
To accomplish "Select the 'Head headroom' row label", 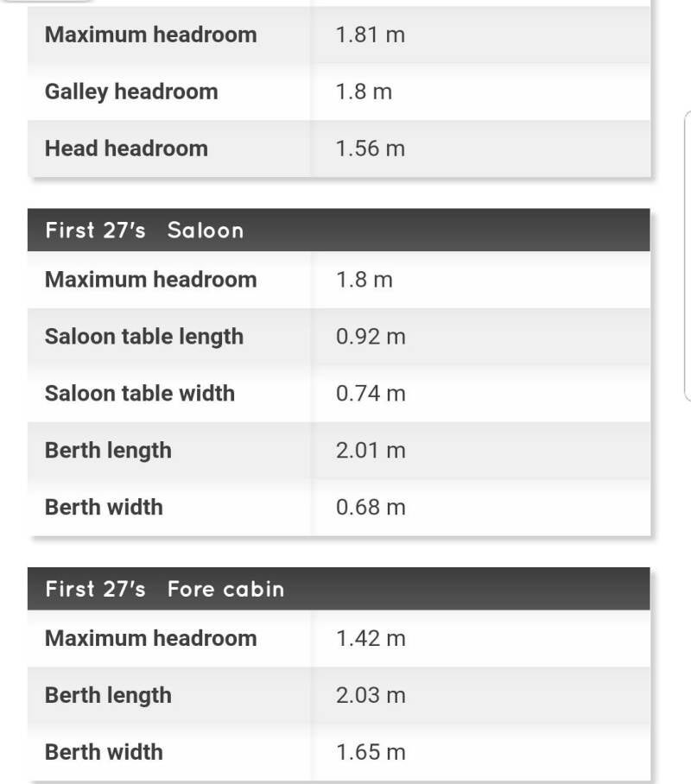I will [126, 149].
